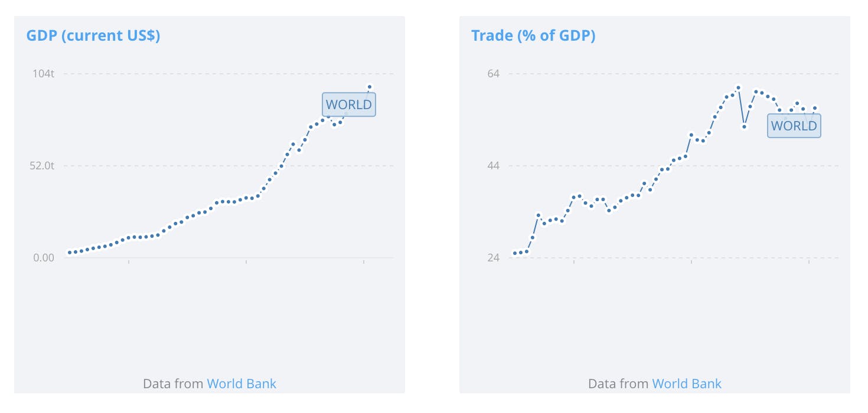Screen dimensions: 868x413
Task: Open the GDP (current US$) chart title
Action: coord(93,35)
